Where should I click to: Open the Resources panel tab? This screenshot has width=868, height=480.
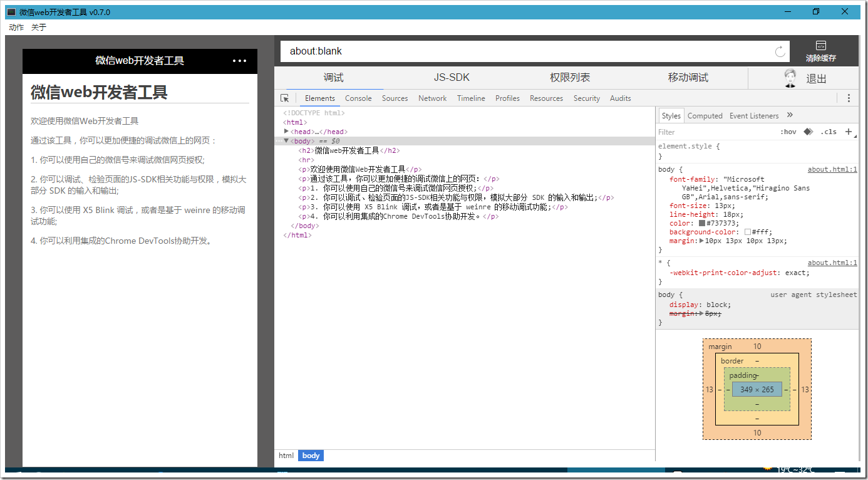pyautogui.click(x=547, y=98)
